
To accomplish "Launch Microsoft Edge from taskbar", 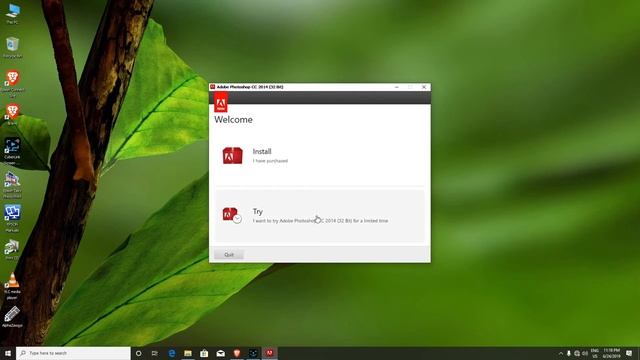I will [x=171, y=353].
